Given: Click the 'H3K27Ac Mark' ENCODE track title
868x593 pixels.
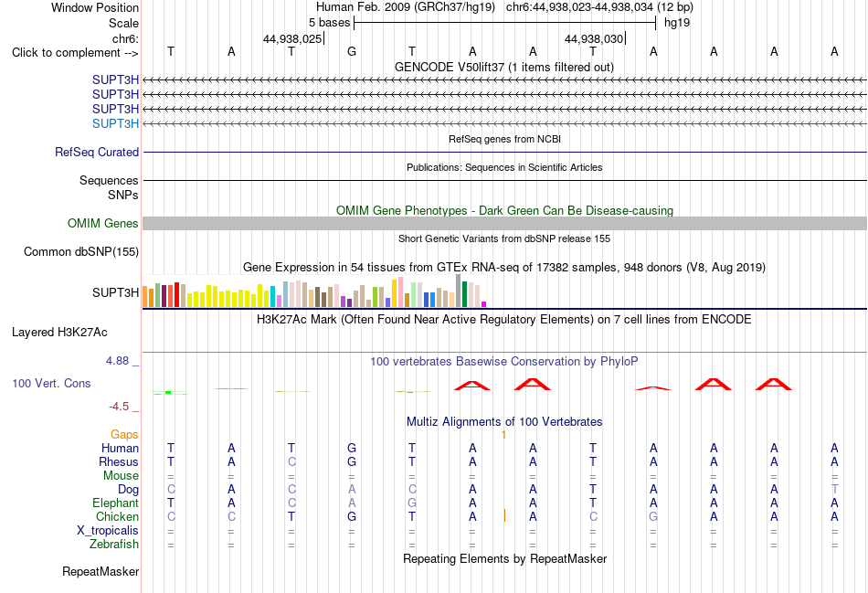Looking at the screenshot, I should (x=503, y=320).
